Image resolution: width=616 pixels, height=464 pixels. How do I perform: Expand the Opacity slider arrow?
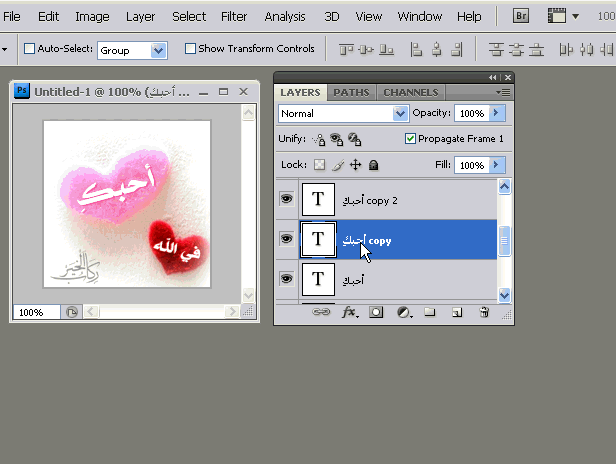pyautogui.click(x=497, y=114)
